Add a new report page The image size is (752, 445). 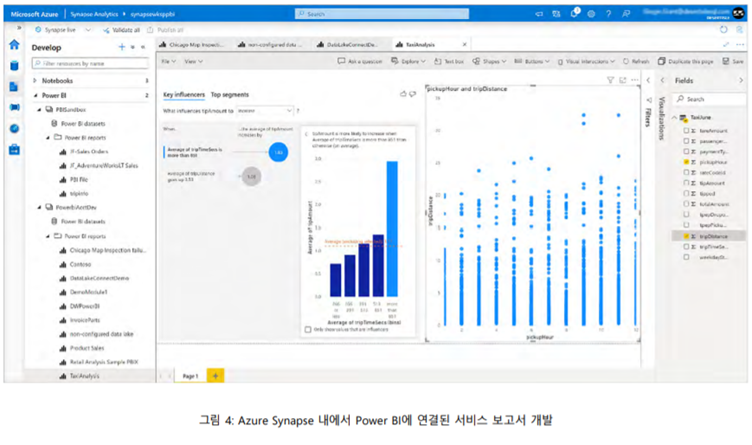[x=215, y=376]
